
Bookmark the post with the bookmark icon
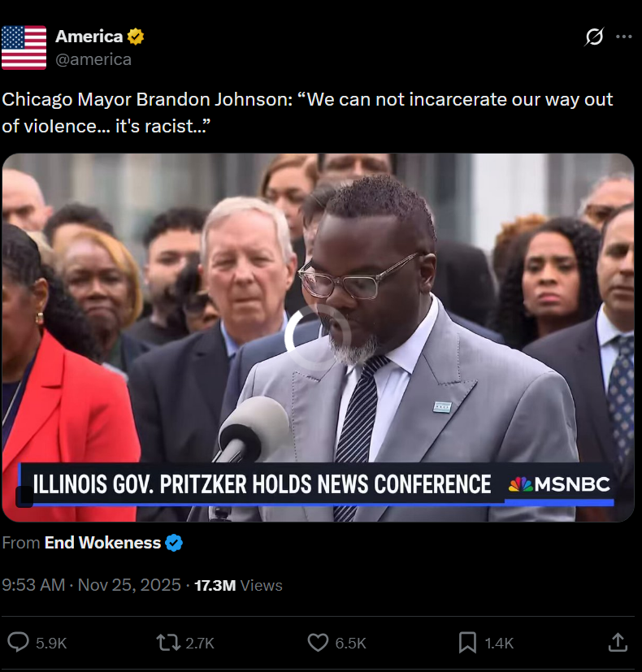467,643
